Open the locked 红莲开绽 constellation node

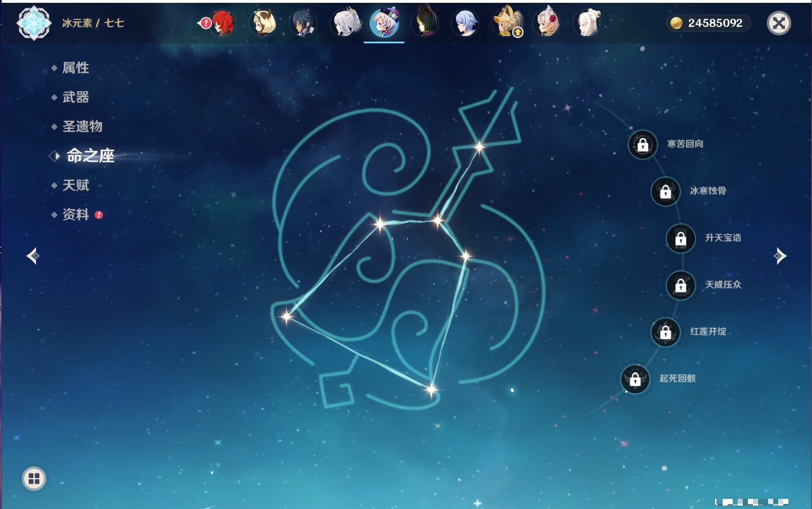666,332
